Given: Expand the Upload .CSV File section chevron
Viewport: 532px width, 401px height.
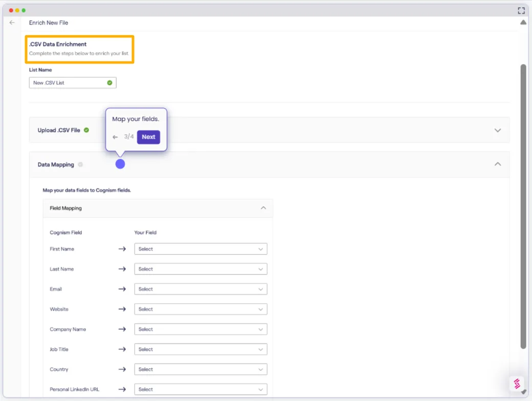Looking at the screenshot, I should pyautogui.click(x=497, y=131).
